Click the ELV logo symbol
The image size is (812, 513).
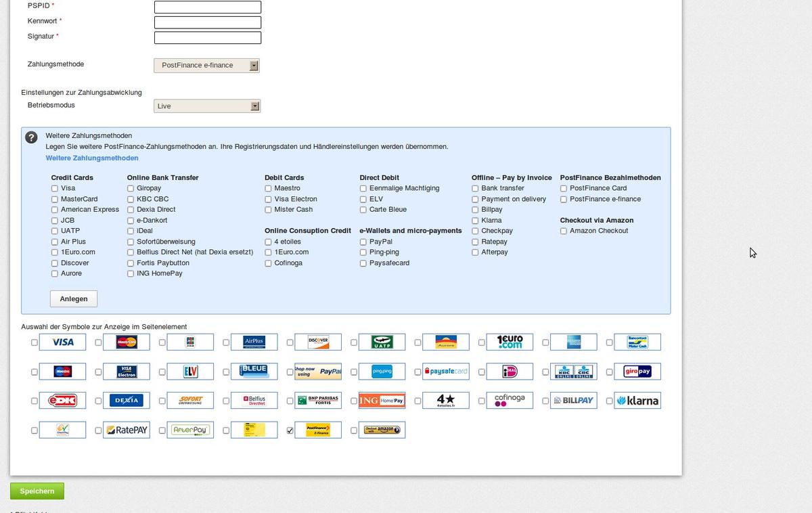[x=190, y=372]
